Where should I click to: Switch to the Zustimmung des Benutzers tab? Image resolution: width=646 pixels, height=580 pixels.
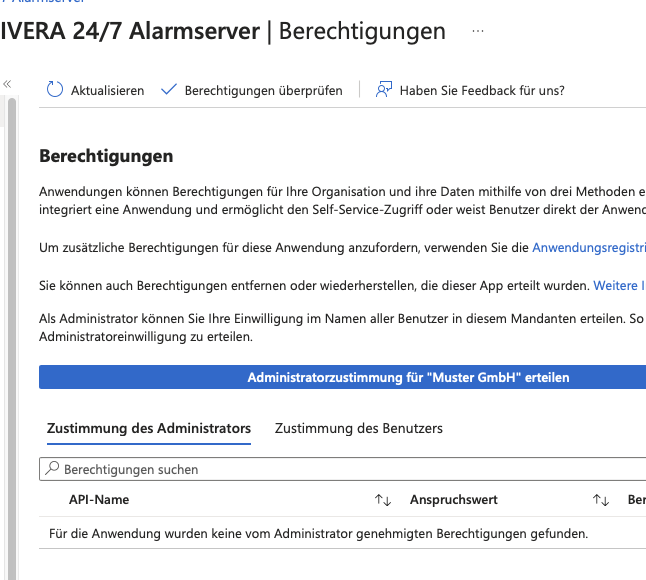358,428
